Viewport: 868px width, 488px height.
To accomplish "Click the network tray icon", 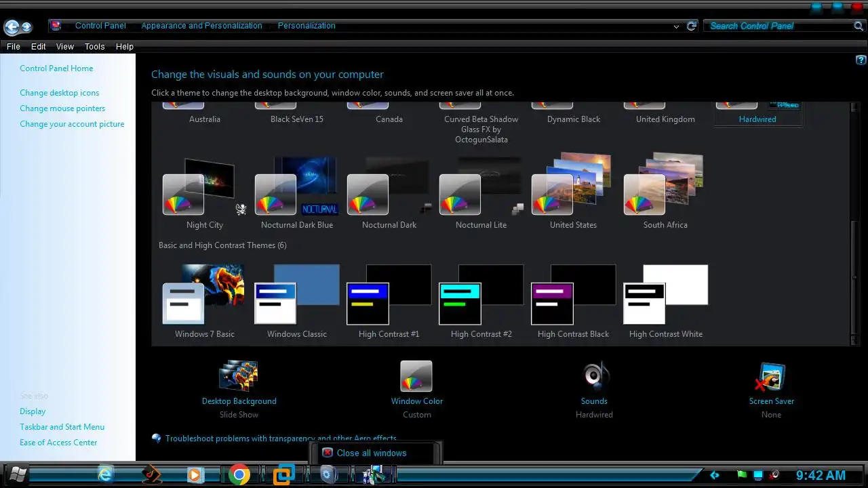I will (758, 475).
